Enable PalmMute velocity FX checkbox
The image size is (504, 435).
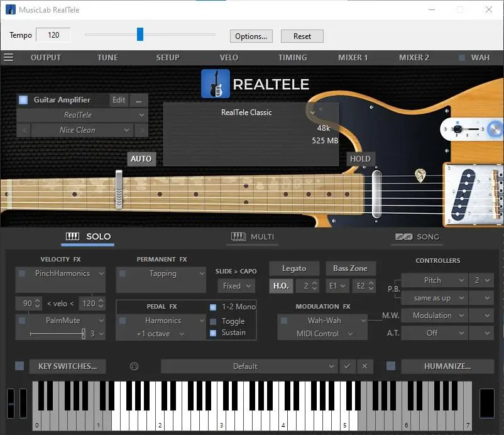(22, 321)
